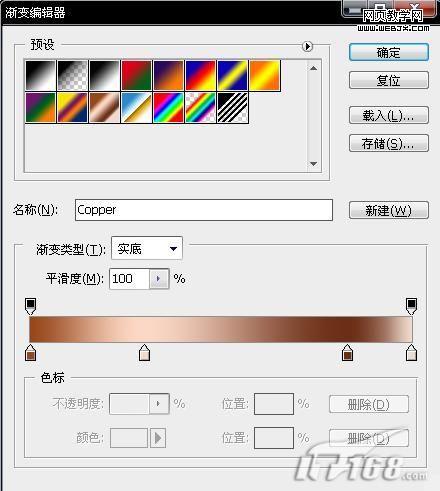
Task: Click the 删除(D) button beside opacity location
Action: [x=369, y=404]
